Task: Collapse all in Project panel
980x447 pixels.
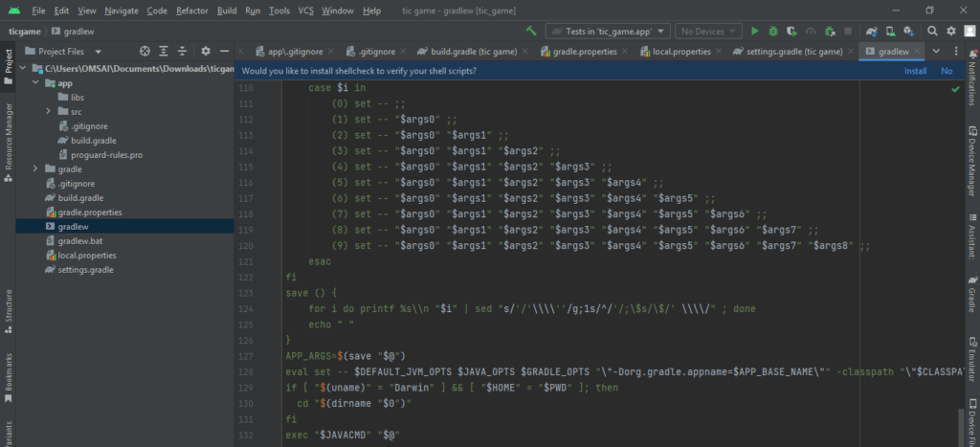Action: [x=183, y=51]
